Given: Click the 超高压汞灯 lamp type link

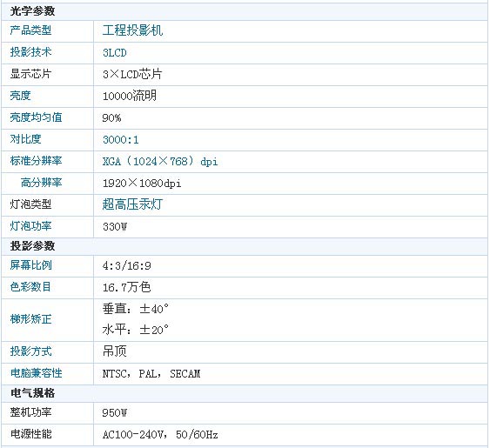Looking at the screenshot, I should (132, 204).
